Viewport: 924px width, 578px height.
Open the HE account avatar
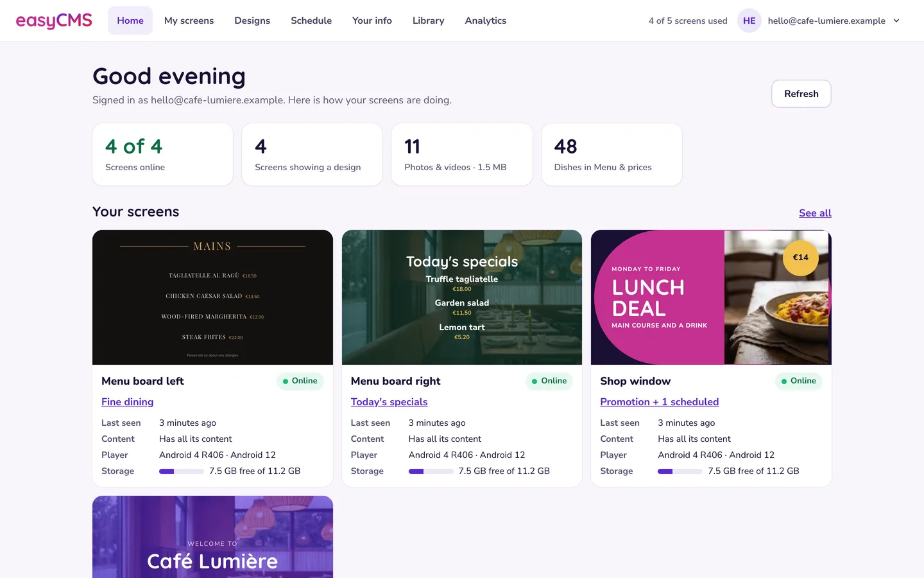point(749,21)
